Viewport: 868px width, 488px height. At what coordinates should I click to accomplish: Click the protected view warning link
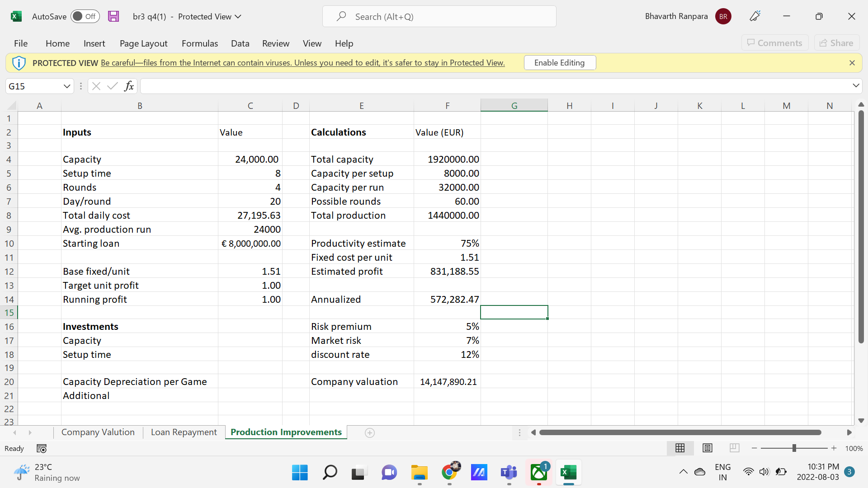pos(302,63)
